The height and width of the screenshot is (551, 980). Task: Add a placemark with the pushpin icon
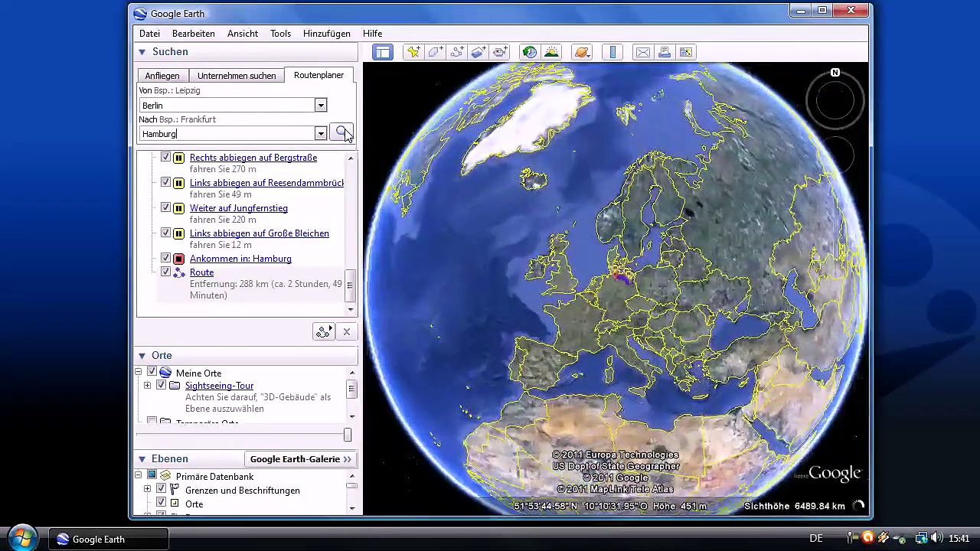[413, 52]
